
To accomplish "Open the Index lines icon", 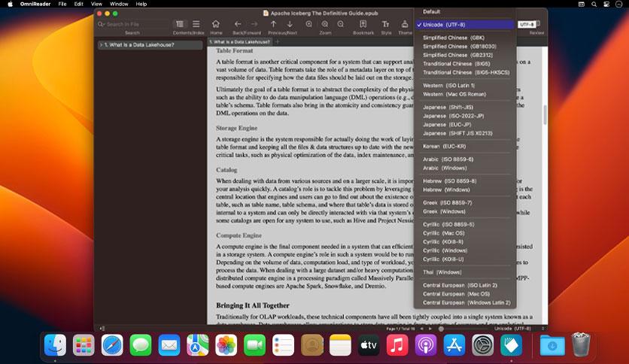I will point(196,24).
